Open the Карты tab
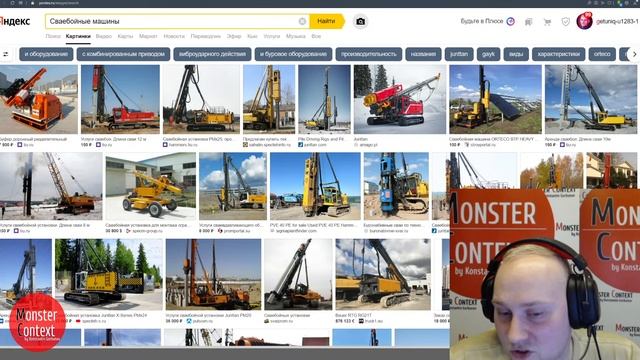This screenshot has width=640, height=360. click(125, 36)
